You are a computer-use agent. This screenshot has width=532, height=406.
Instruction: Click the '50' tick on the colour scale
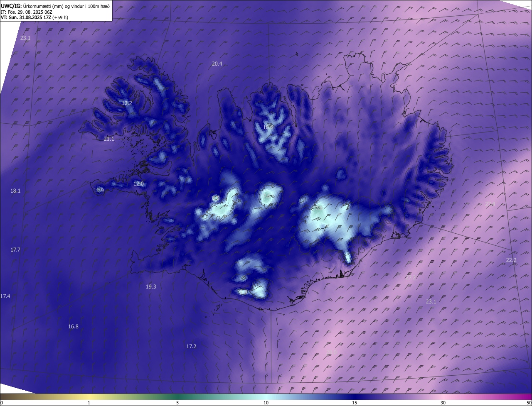(x=529, y=403)
